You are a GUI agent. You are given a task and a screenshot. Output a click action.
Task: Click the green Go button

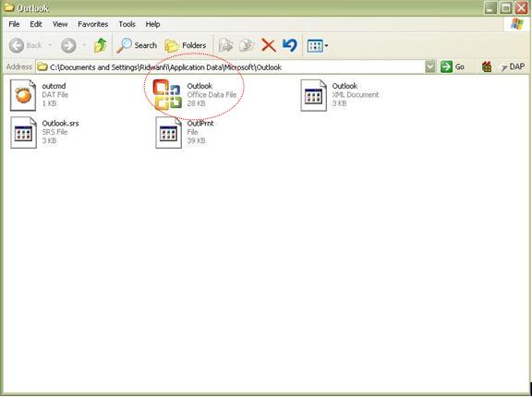[453, 66]
